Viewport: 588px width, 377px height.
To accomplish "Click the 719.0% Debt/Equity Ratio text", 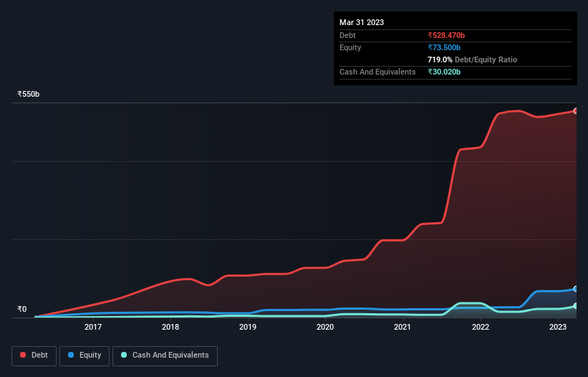I will (472, 59).
